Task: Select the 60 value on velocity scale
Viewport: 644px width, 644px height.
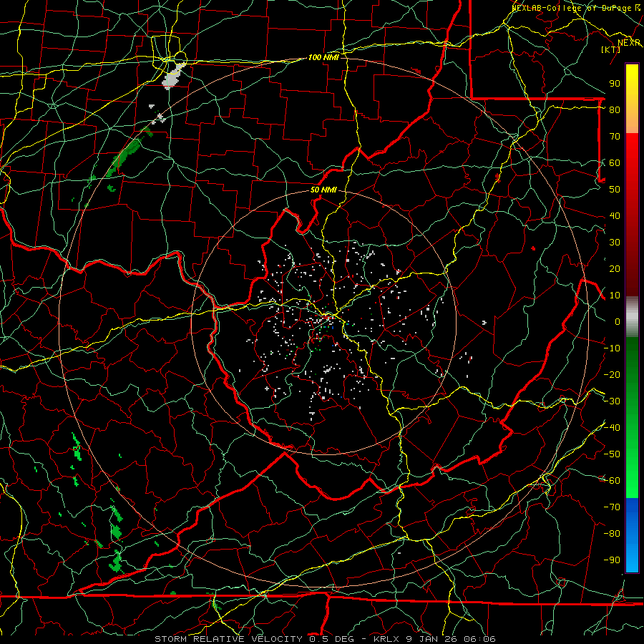Action: tap(615, 162)
